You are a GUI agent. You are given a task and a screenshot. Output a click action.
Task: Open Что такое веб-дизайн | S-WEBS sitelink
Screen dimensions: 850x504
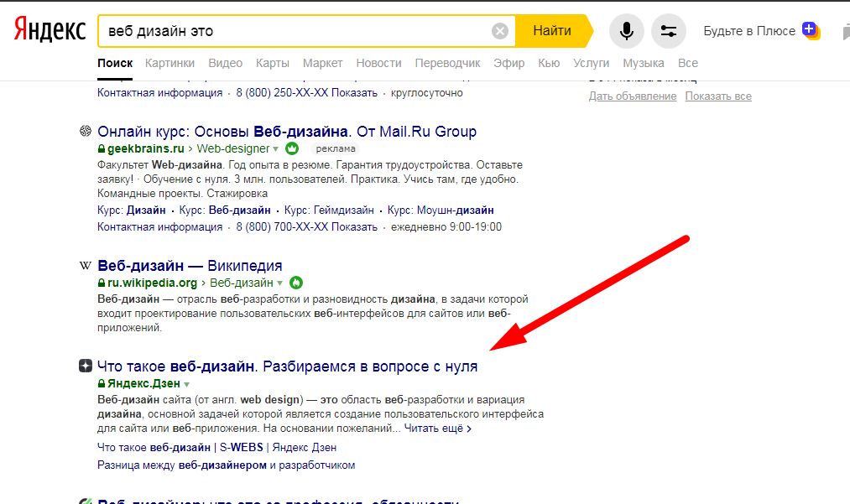pyautogui.click(x=216, y=448)
